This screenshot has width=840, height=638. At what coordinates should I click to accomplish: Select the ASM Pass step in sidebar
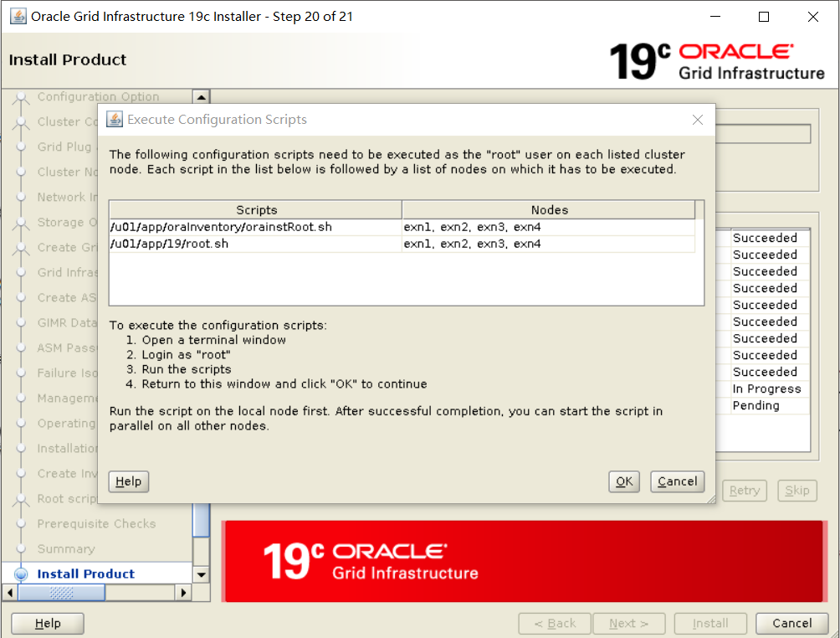click(x=67, y=348)
